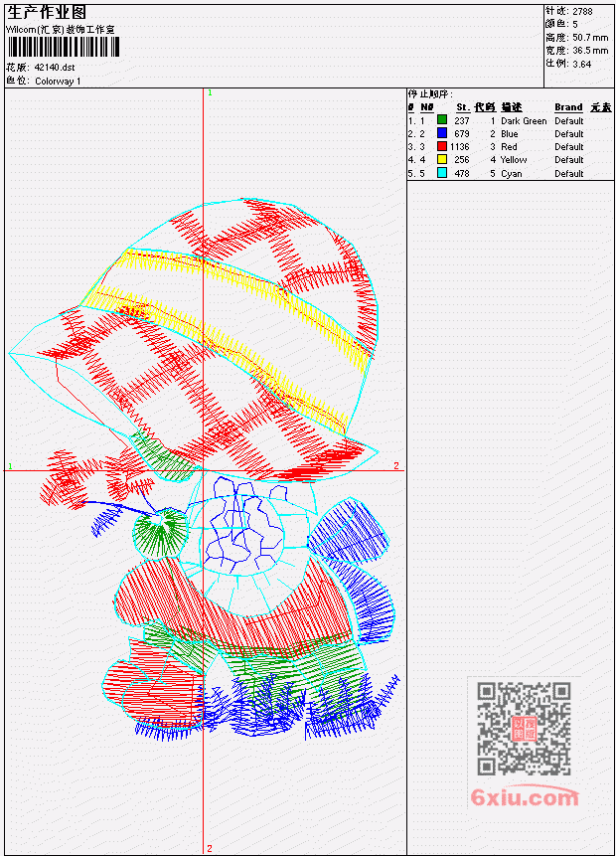The height and width of the screenshot is (856, 616).
Task: Click the Wilcom studio name line
Action: click(x=61, y=30)
